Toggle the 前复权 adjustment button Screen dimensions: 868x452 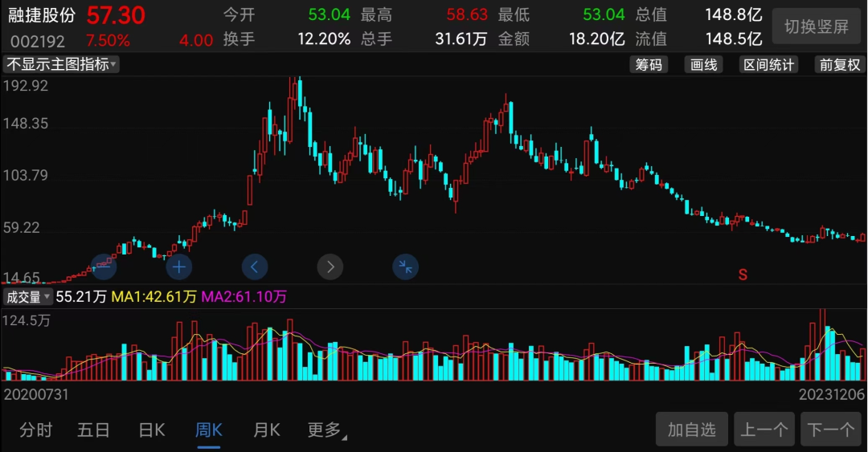click(x=840, y=65)
